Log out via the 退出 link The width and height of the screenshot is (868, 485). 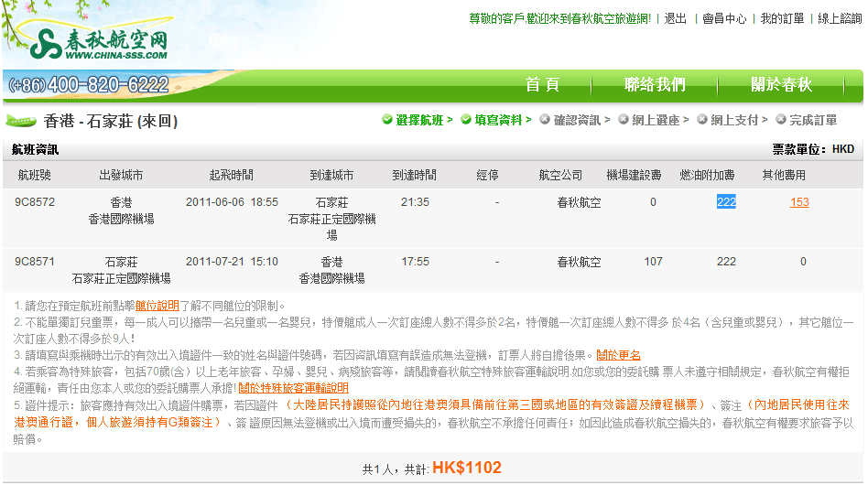[x=676, y=18]
